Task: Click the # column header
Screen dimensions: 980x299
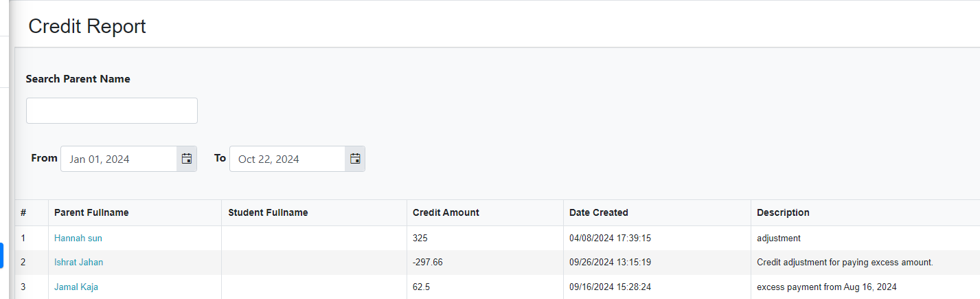Action: (23, 212)
